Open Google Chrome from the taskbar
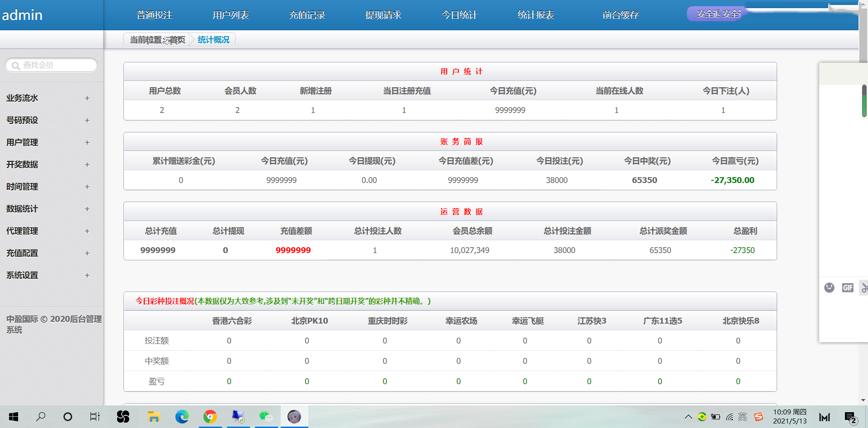This screenshot has height=428, width=868. pyautogui.click(x=210, y=416)
